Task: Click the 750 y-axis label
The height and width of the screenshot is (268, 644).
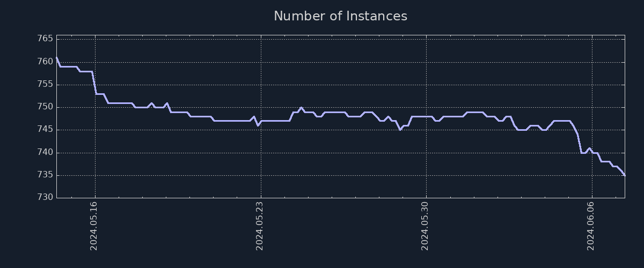Action: [45, 107]
